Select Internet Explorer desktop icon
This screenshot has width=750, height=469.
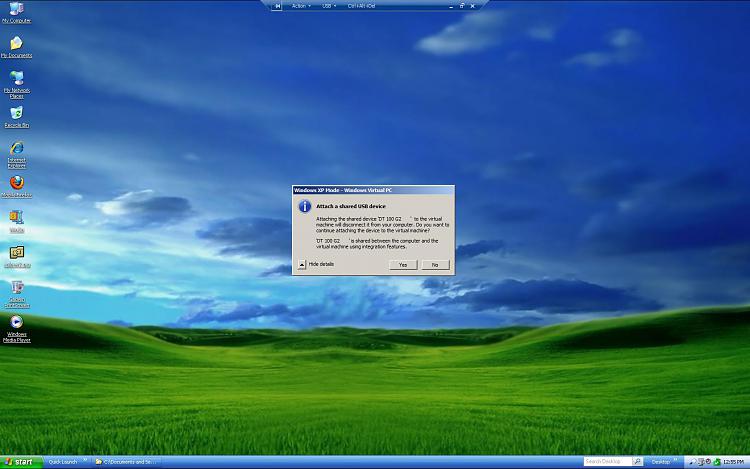(16, 155)
